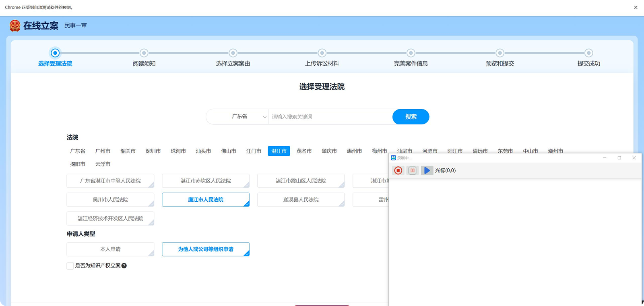Select the 深圳市 city filter
This screenshot has width=644, height=306.
153,151
